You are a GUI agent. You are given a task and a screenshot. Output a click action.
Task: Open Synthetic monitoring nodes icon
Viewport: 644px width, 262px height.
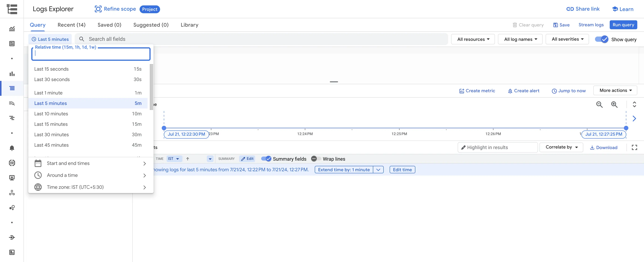pyautogui.click(x=12, y=193)
